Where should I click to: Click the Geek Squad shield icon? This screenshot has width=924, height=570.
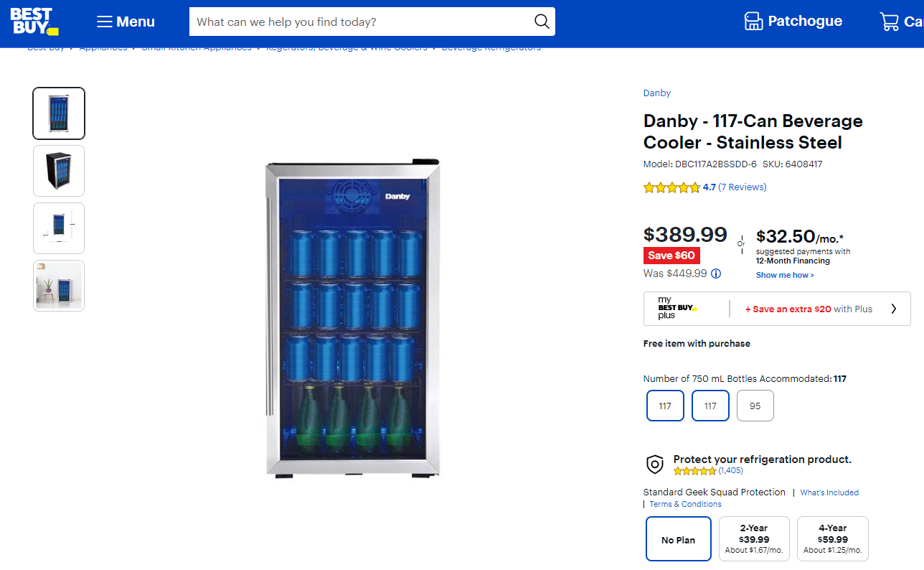tap(655, 464)
